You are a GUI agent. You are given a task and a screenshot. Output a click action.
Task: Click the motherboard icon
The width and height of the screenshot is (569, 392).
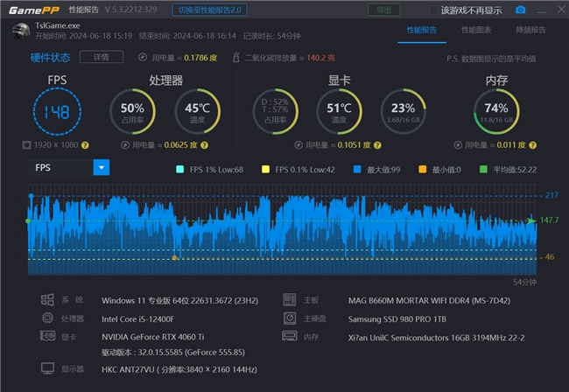pos(290,300)
